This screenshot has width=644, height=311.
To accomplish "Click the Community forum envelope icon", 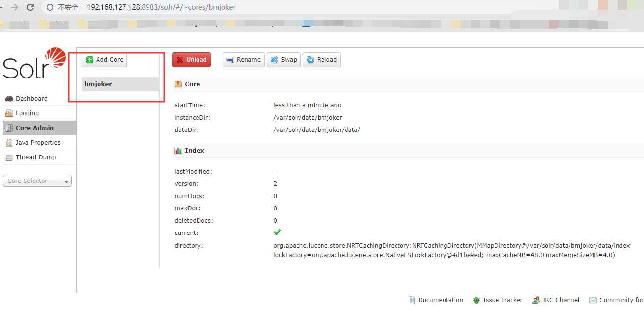I will [593, 300].
